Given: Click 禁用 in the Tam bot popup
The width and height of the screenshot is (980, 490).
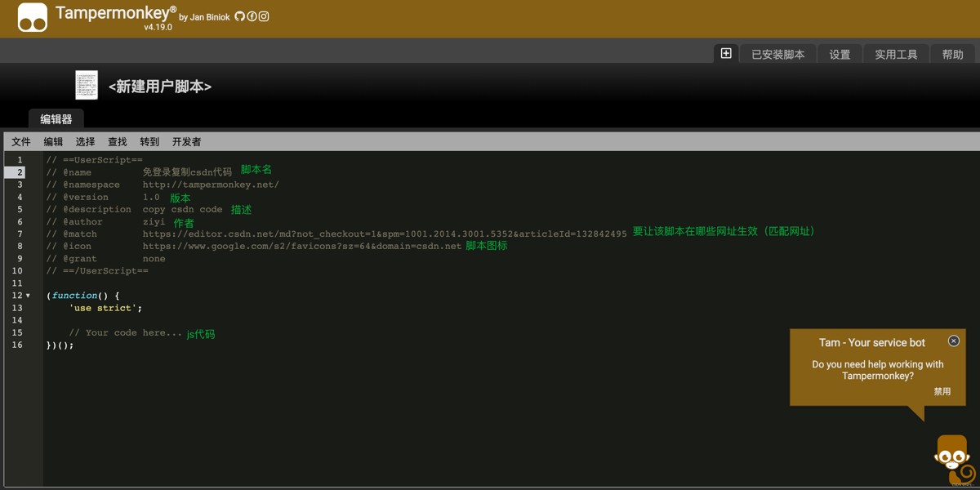Looking at the screenshot, I should tap(942, 391).
